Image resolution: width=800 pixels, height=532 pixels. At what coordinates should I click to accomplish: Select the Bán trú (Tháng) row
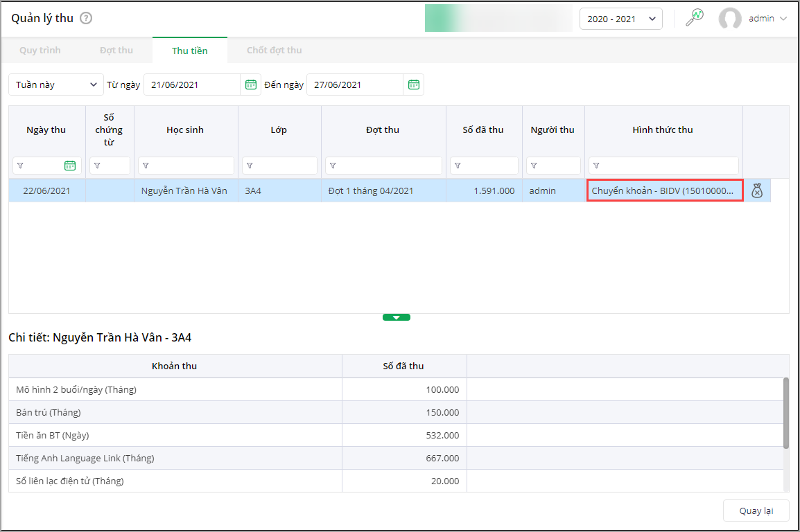pyautogui.click(x=396, y=412)
